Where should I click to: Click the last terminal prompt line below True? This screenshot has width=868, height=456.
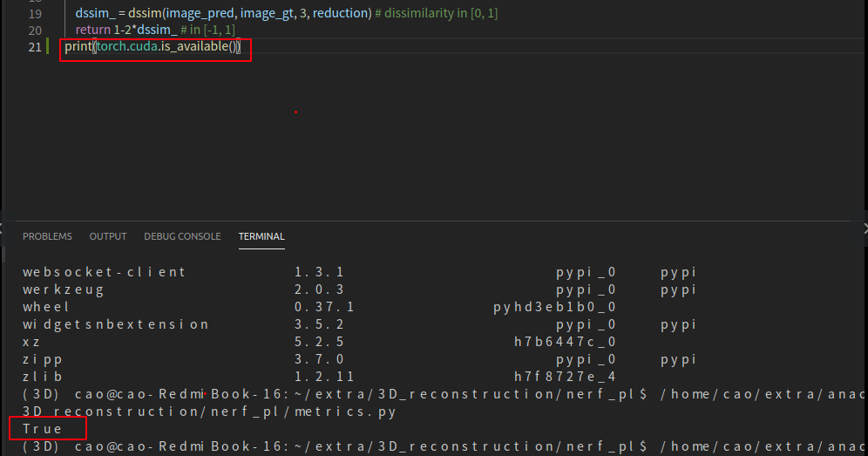tap(443, 446)
